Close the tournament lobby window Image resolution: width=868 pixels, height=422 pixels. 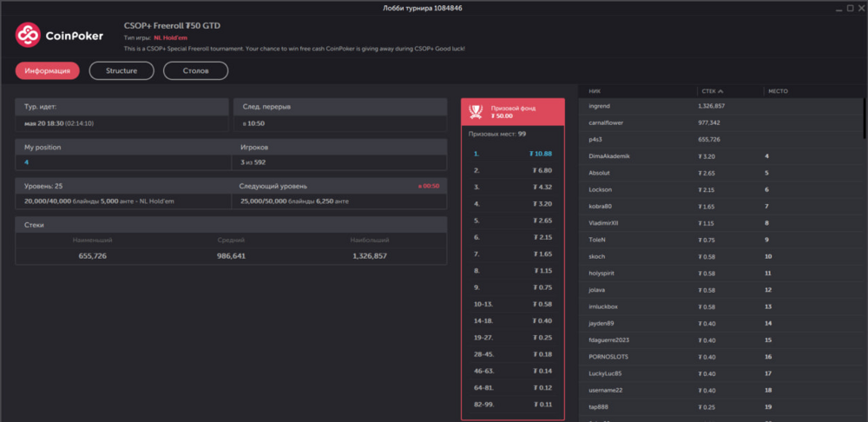coord(860,8)
